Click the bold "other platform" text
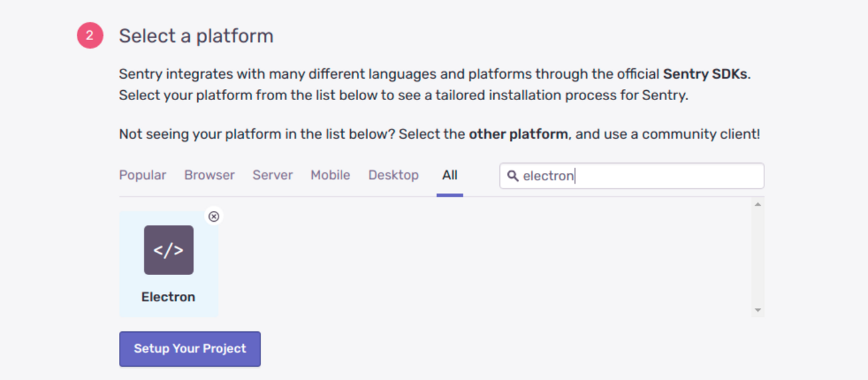Screen dimensions: 868x380 pos(518,134)
